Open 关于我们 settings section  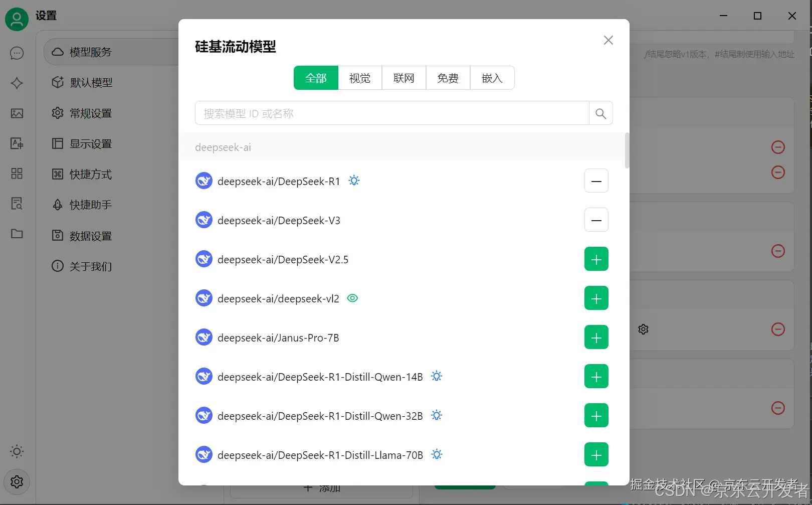click(82, 266)
